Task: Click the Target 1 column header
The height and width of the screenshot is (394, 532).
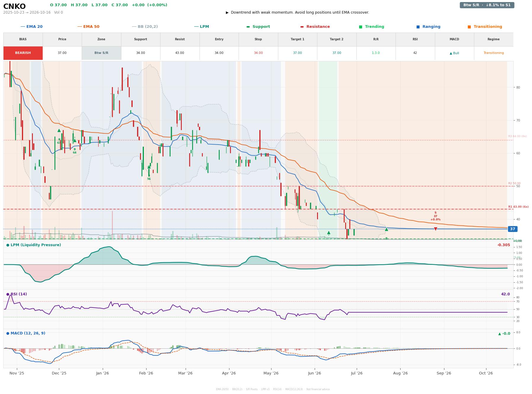Action: [297, 39]
